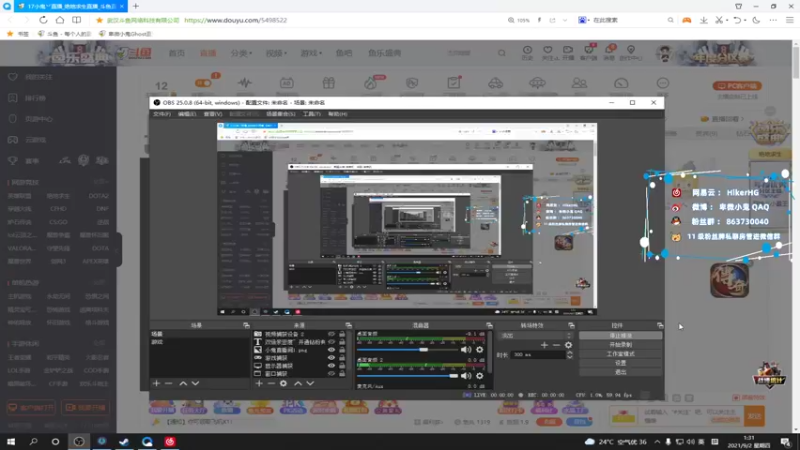Open browser undo-close dropdown arrow
800x450 pixels.
coord(744,20)
